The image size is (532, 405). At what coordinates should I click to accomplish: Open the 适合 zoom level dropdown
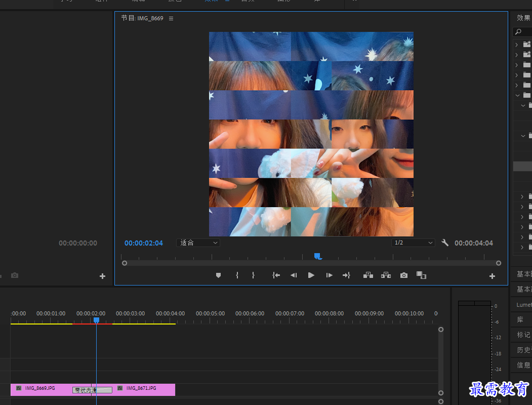pyautogui.click(x=198, y=242)
